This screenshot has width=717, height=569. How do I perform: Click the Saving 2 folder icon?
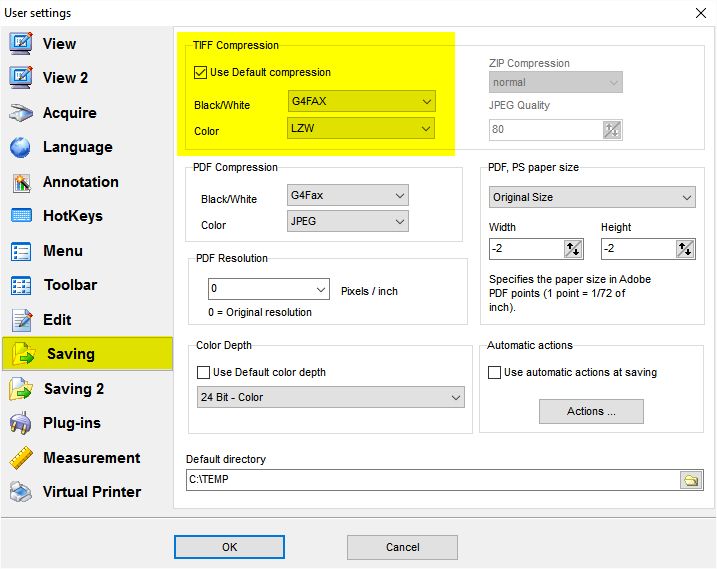point(21,389)
